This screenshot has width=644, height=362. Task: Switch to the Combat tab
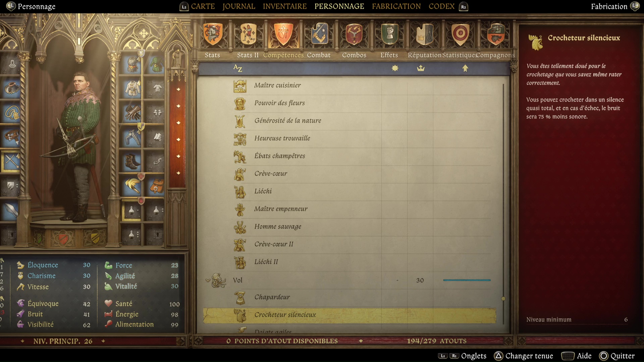(x=319, y=54)
